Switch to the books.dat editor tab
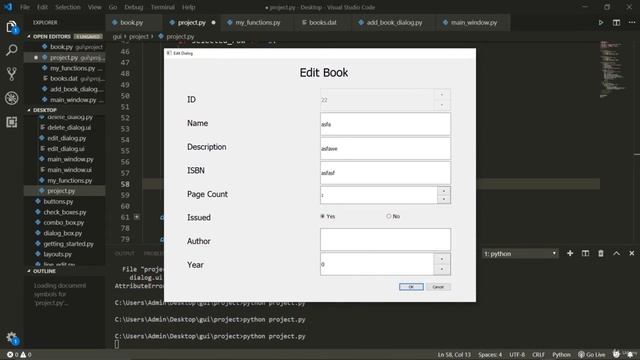This screenshot has width=640, height=360. pos(322,22)
